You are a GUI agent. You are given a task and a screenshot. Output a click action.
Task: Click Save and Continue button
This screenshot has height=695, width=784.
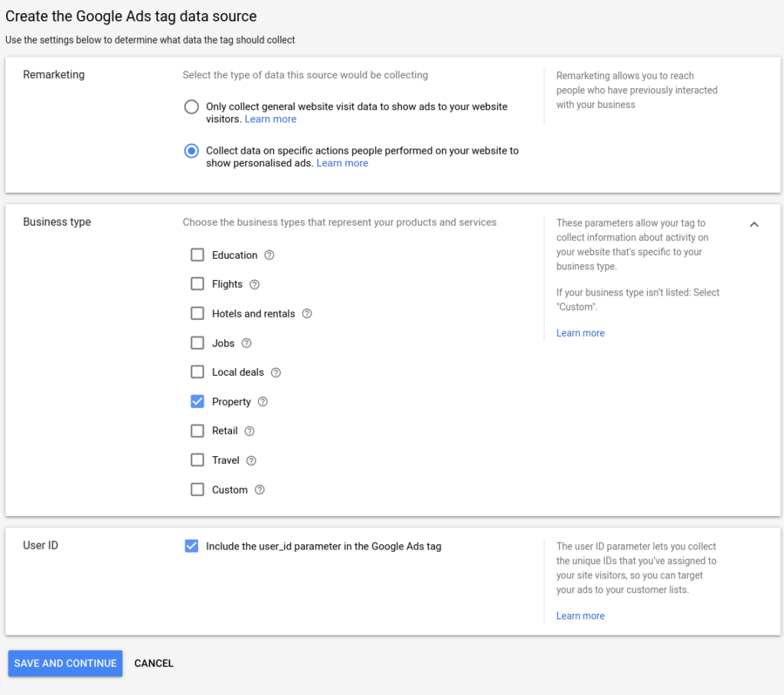[x=65, y=663]
